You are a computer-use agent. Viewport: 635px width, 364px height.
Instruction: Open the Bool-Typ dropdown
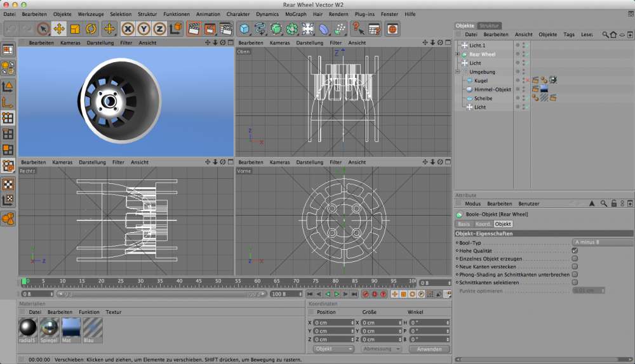point(602,242)
